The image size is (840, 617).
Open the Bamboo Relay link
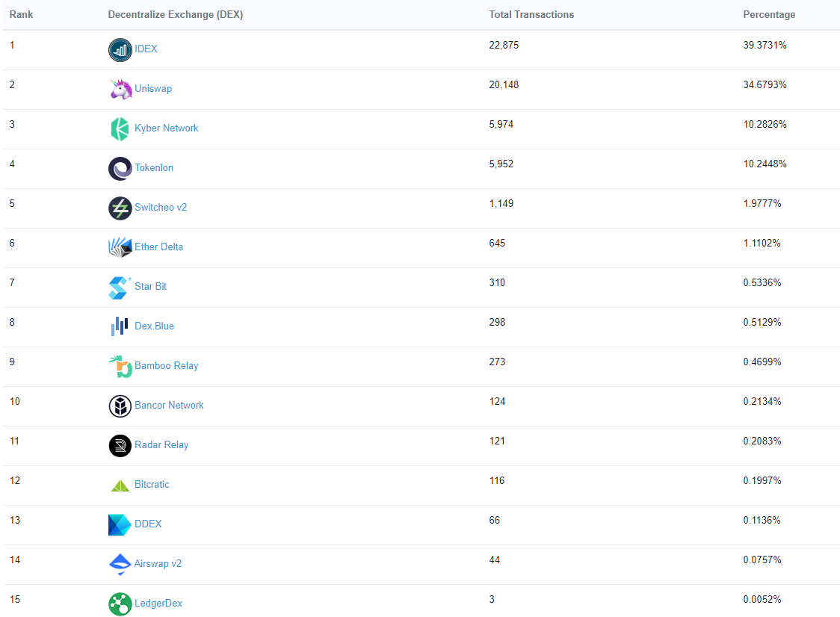click(166, 366)
